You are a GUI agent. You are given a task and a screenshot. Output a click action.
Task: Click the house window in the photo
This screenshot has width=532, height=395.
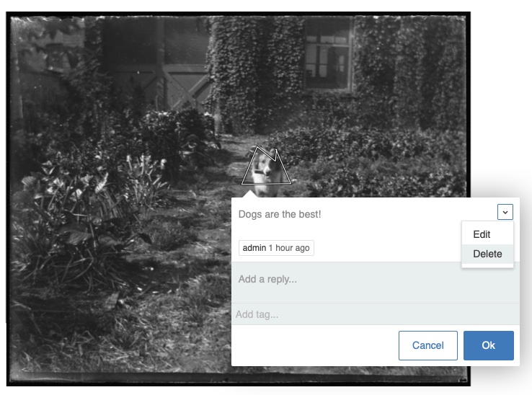(x=328, y=53)
